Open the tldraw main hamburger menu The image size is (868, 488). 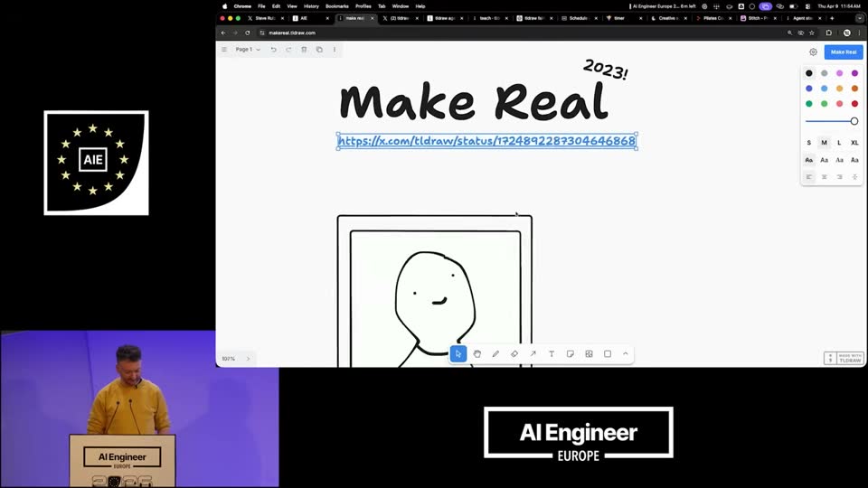224,49
